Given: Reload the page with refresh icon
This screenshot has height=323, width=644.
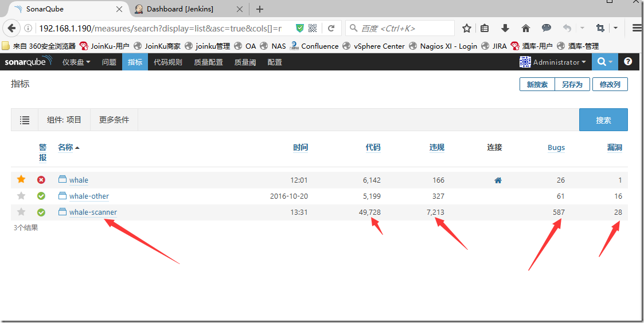Looking at the screenshot, I should click(331, 28).
